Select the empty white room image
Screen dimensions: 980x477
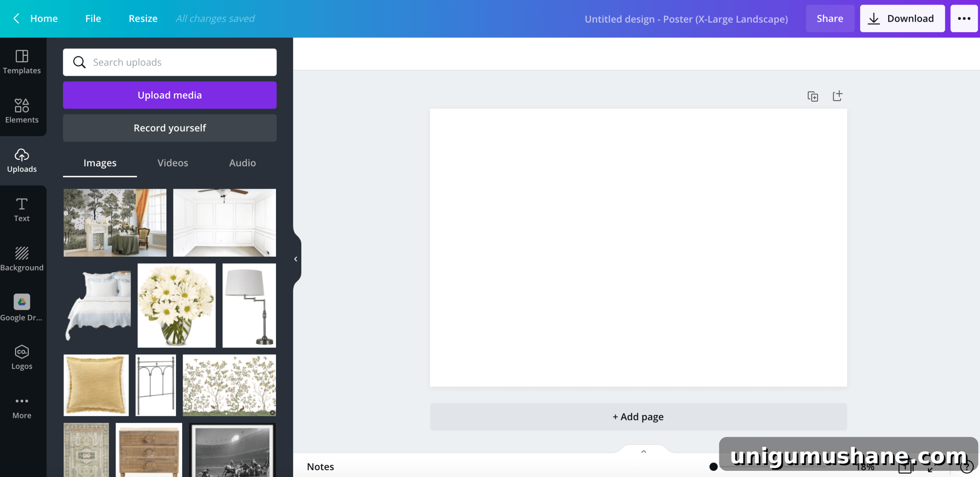click(x=224, y=223)
